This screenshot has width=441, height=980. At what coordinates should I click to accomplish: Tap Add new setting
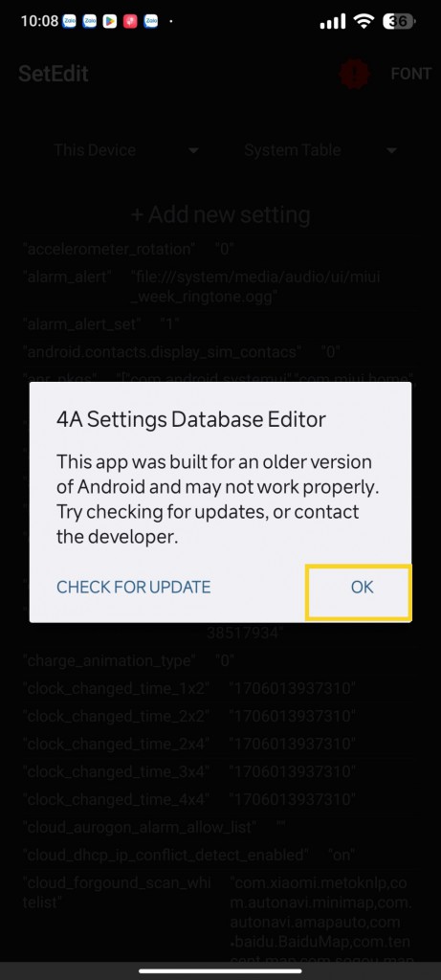(x=220, y=214)
